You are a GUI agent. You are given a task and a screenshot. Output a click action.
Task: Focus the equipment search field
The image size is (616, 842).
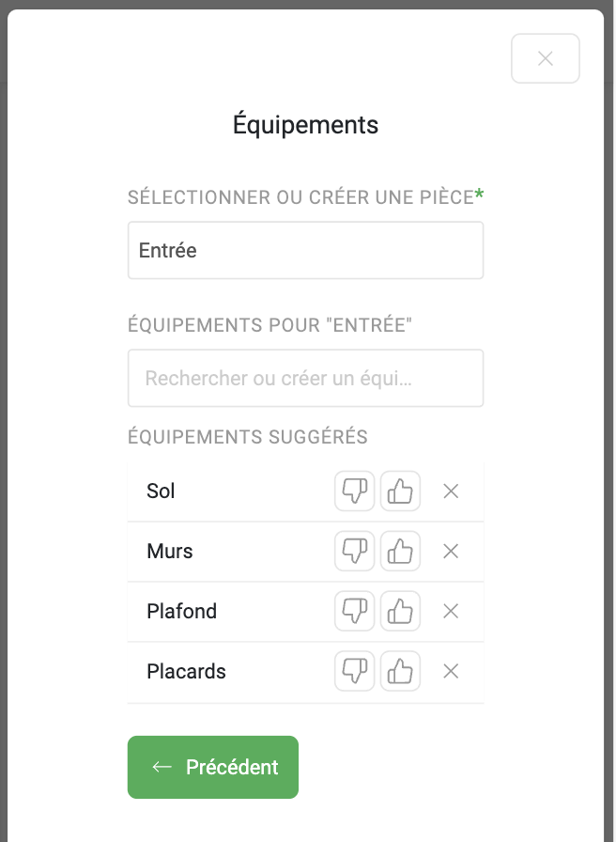305,379
